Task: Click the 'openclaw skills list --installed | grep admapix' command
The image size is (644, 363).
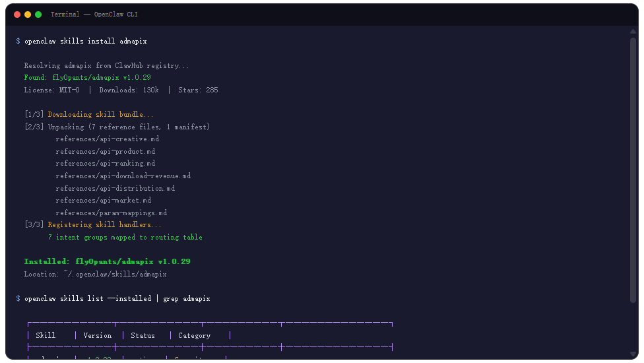Action: click(117, 298)
